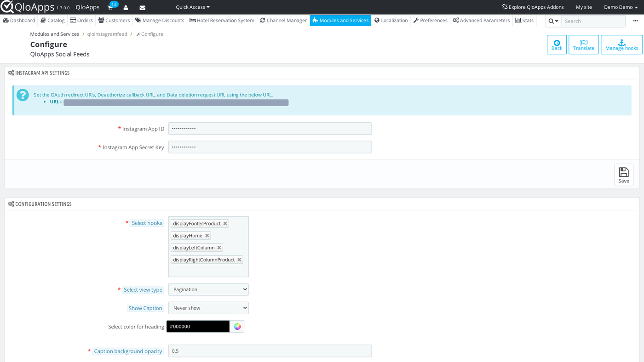This screenshot has height=362, width=644.
Task: Open the shopping cart orders icon
Action: (x=110, y=7)
